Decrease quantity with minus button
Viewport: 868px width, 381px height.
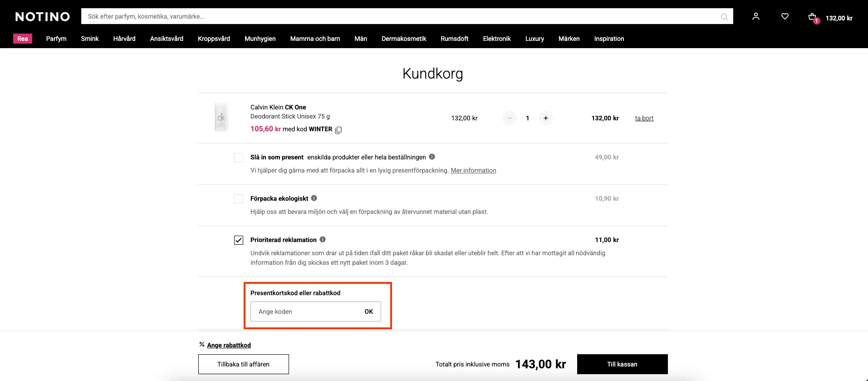point(510,118)
